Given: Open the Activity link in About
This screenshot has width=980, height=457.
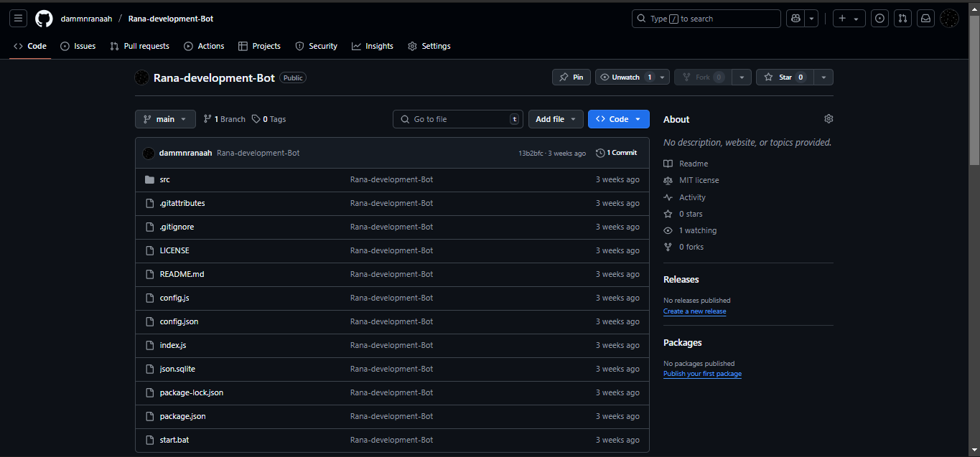Looking at the screenshot, I should (685, 197).
